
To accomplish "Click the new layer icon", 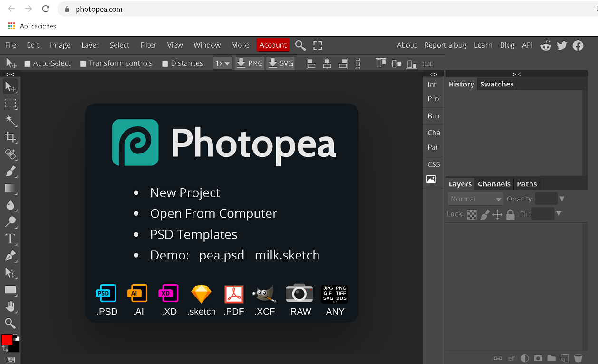I will click(565, 358).
